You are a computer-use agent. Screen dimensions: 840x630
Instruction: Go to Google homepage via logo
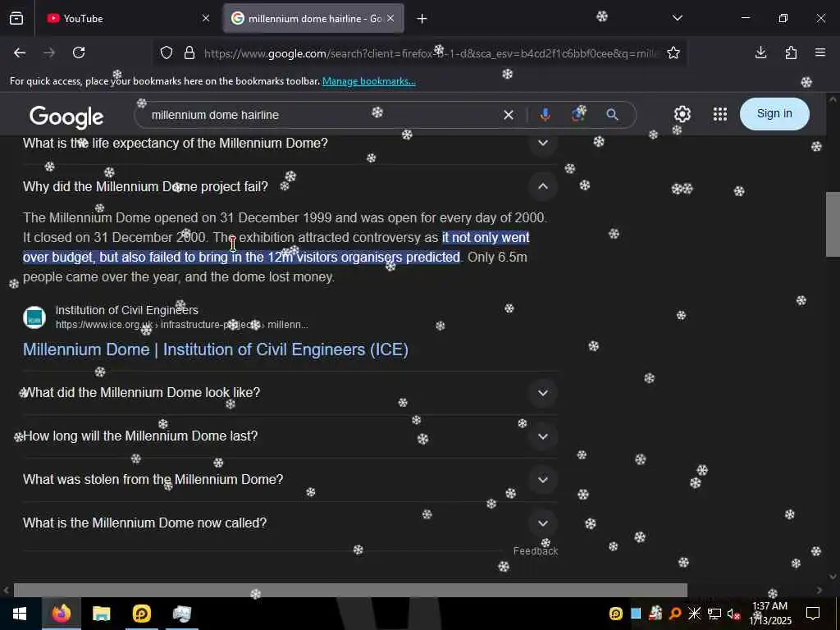[x=66, y=116]
